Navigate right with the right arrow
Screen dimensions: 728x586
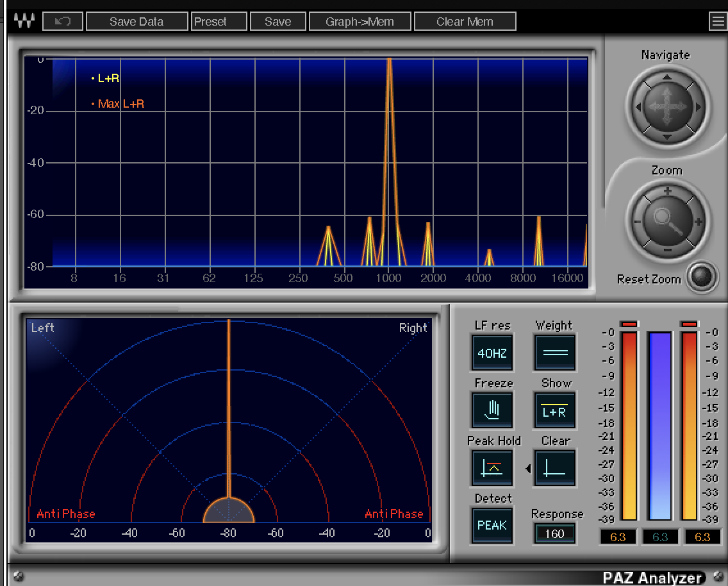[698, 107]
